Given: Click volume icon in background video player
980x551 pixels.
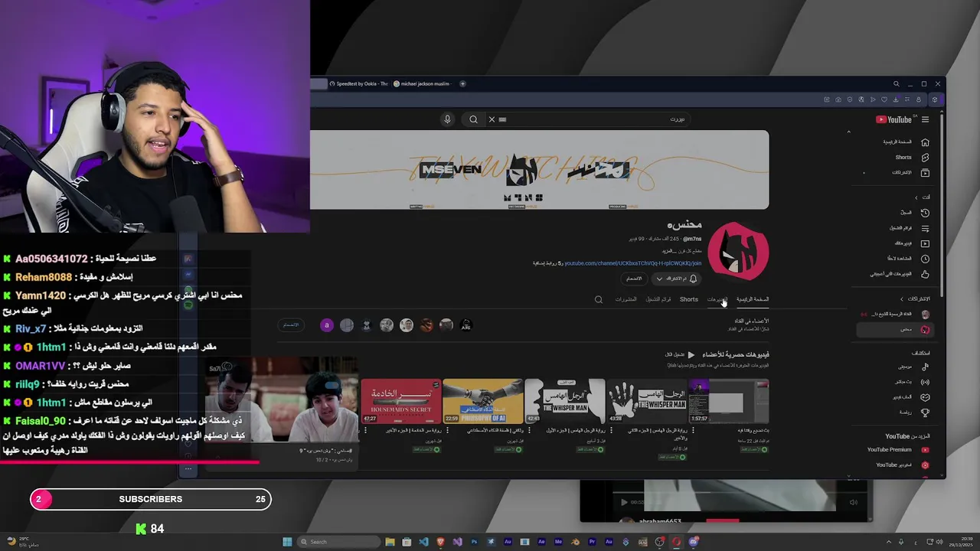Looking at the screenshot, I should (x=854, y=503).
